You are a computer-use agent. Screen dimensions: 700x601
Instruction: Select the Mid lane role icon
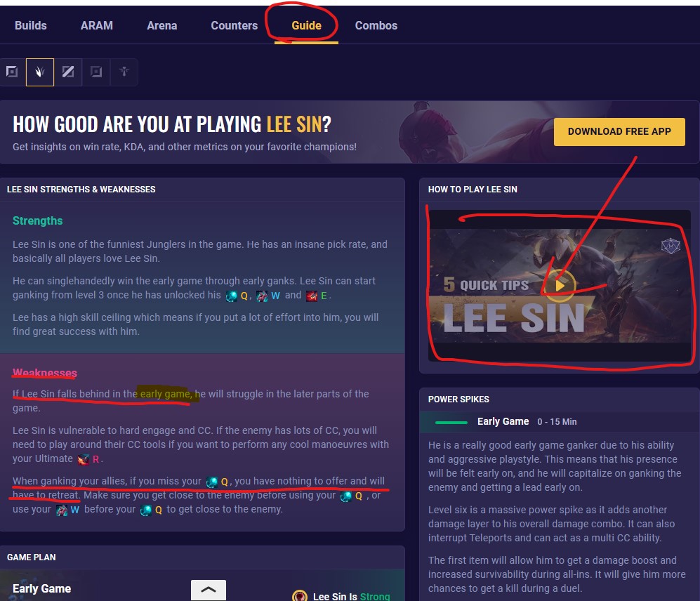(x=68, y=72)
